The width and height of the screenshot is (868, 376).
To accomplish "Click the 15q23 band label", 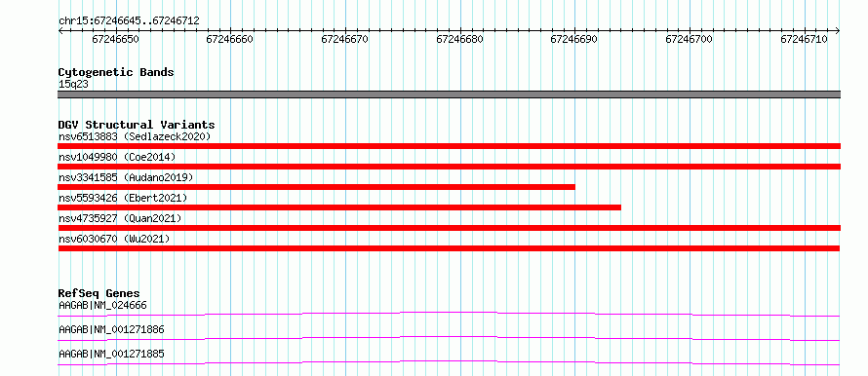I will click(x=73, y=84).
